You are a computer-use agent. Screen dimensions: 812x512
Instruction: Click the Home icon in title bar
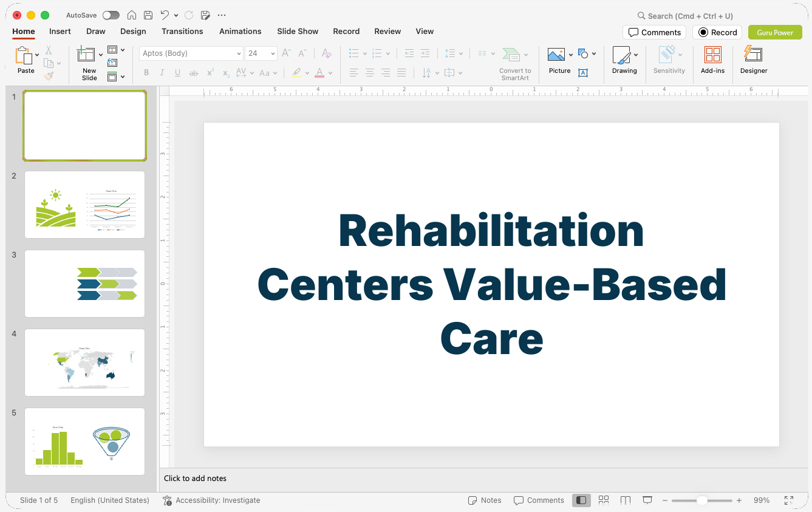(132, 15)
